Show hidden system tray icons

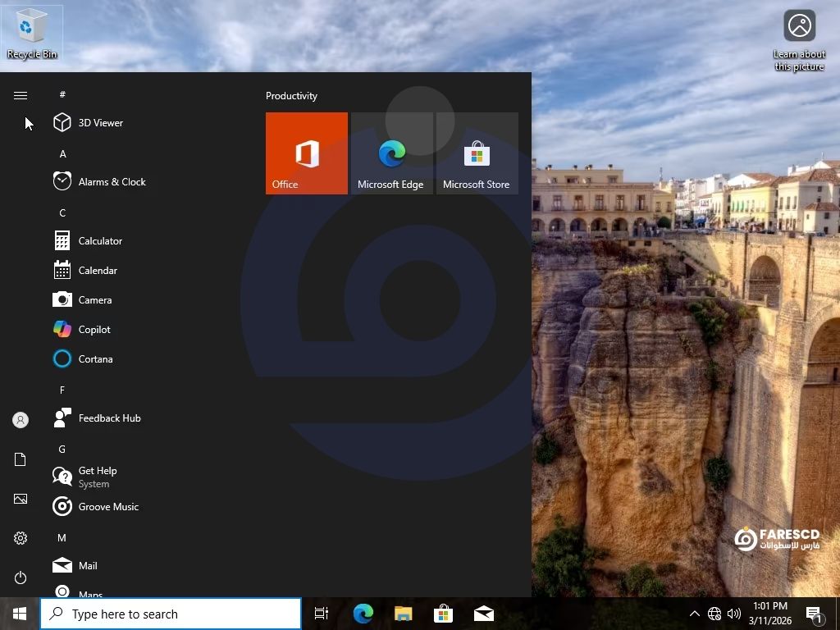(694, 614)
